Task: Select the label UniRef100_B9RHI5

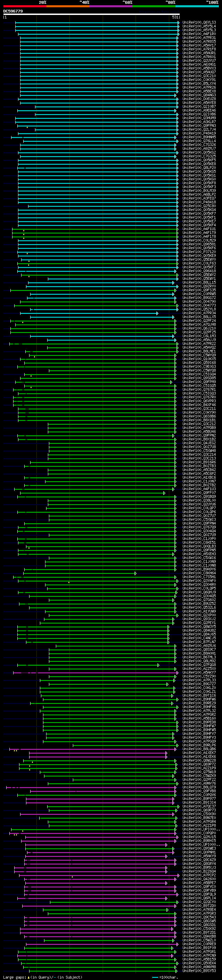Action: (199, 841)
